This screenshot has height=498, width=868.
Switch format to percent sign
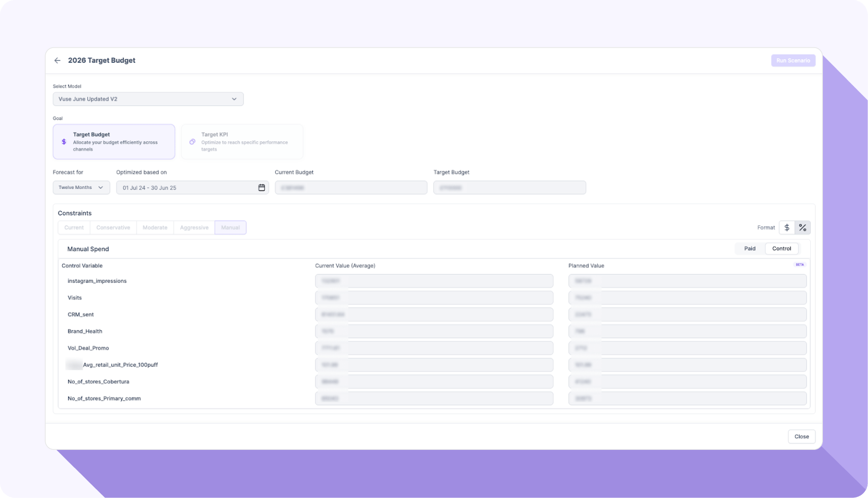(x=803, y=227)
